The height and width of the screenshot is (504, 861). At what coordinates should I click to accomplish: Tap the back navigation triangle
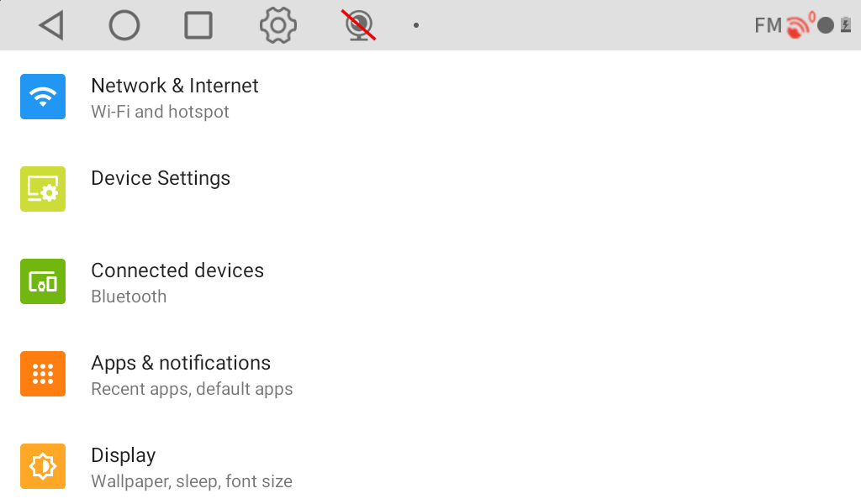click(51, 25)
